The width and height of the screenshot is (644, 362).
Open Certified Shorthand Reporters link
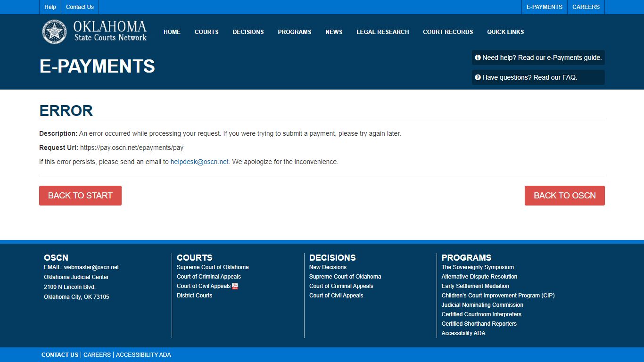click(x=479, y=324)
